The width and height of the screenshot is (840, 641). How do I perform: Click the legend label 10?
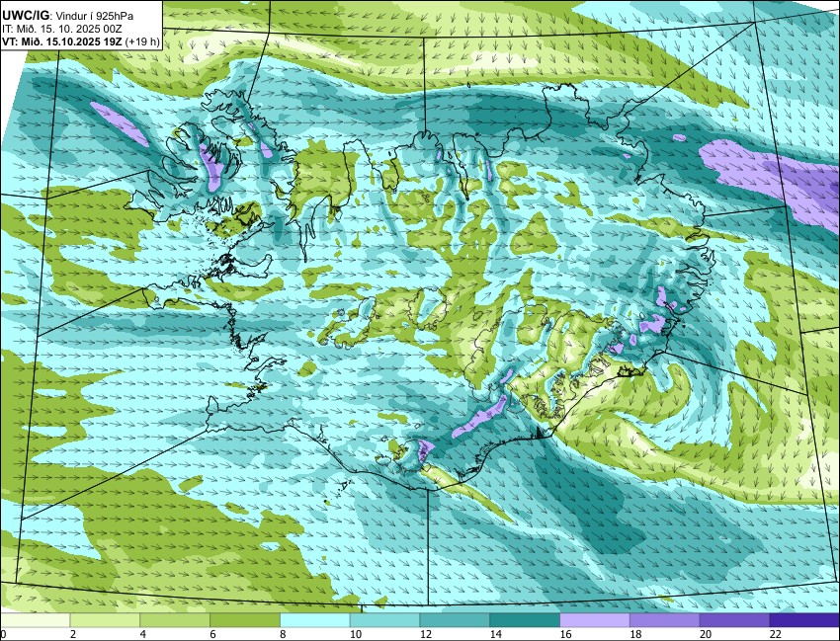(x=355, y=634)
